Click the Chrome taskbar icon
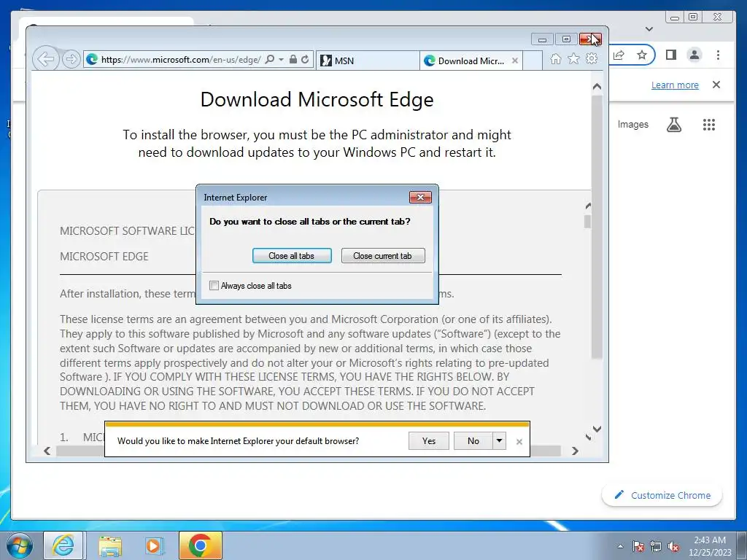This screenshot has height=560, width=747. pos(200,545)
